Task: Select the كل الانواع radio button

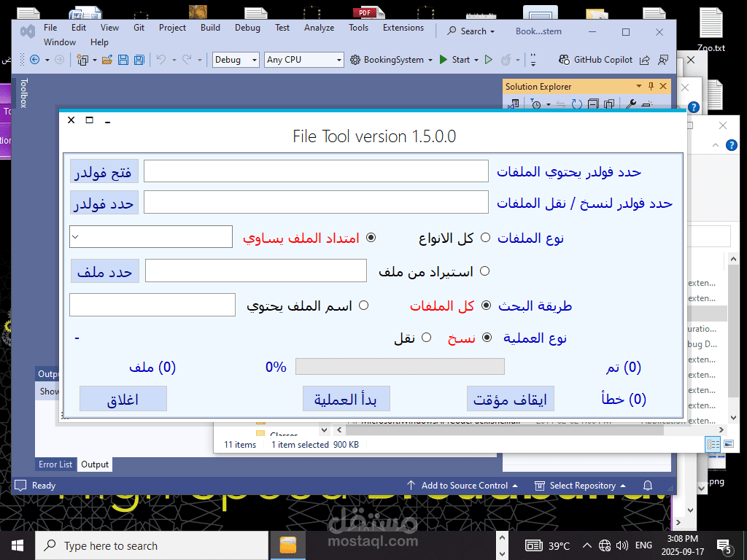Action: point(484,237)
